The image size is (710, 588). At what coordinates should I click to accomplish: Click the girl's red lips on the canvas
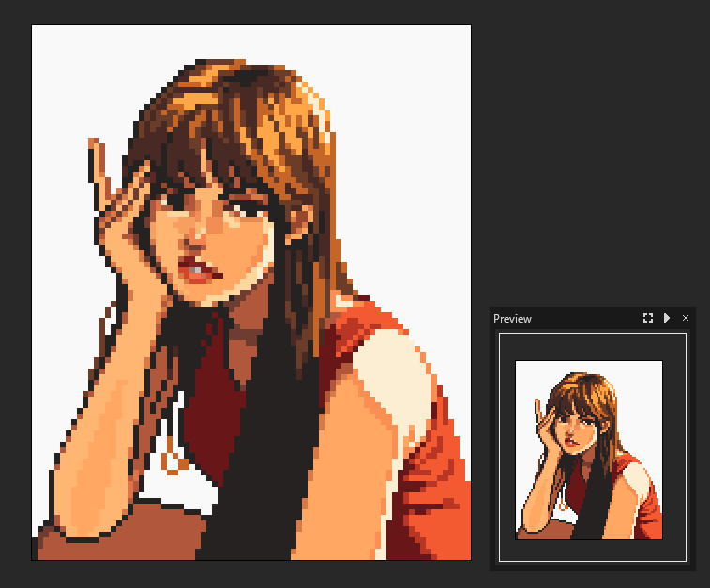196,265
